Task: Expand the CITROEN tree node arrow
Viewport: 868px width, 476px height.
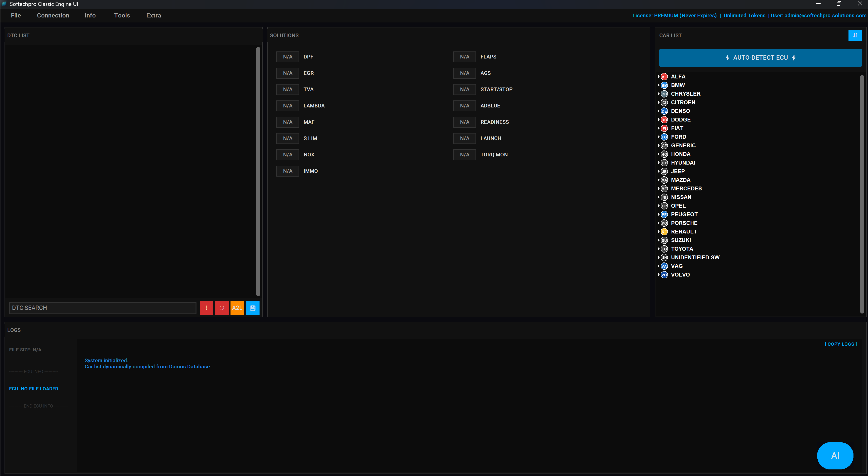Action: [x=659, y=102]
